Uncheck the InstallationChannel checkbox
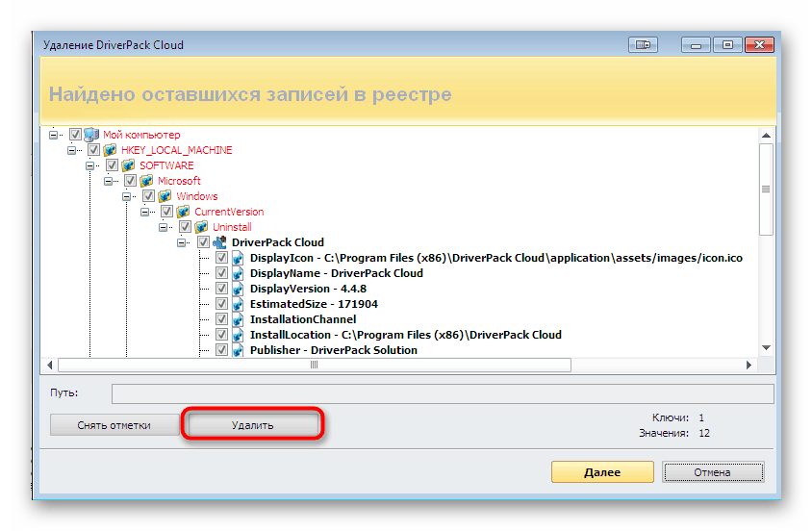This screenshot has width=812, height=531. pyautogui.click(x=221, y=319)
